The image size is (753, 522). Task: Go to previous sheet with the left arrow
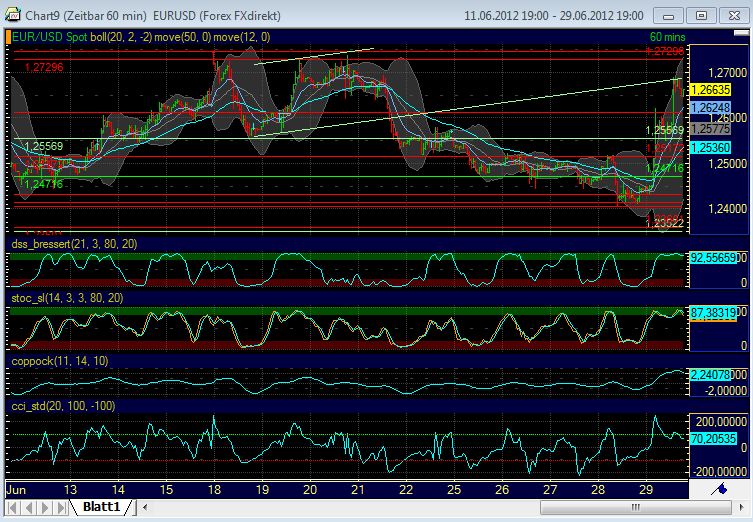click(x=29, y=508)
